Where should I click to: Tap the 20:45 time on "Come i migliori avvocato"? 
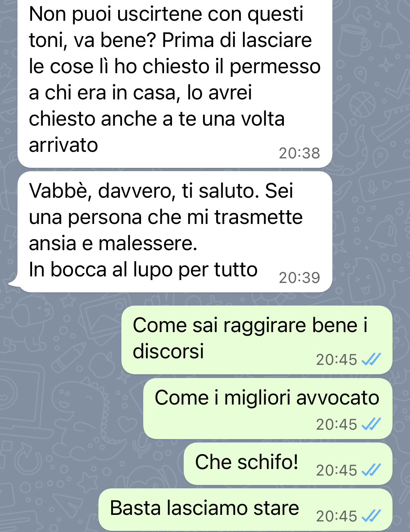(x=336, y=424)
